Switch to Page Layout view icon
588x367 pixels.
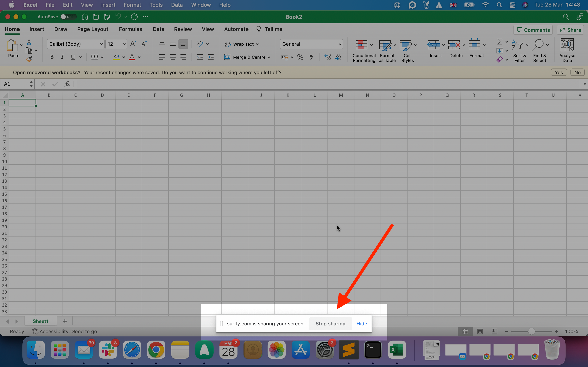click(480, 331)
